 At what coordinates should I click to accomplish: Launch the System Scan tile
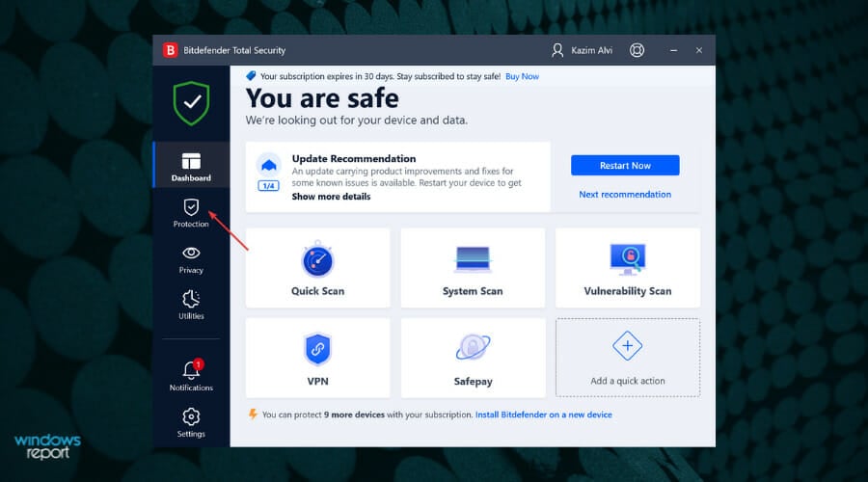[x=473, y=268]
